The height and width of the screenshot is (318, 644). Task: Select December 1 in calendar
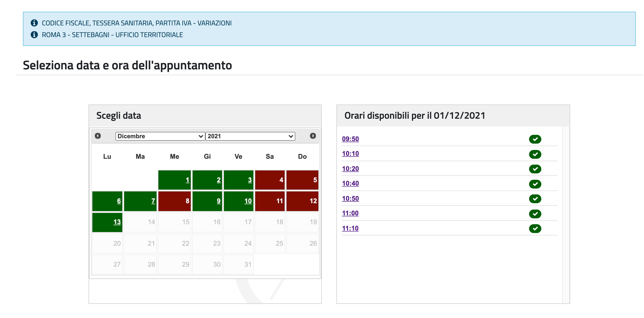175,180
